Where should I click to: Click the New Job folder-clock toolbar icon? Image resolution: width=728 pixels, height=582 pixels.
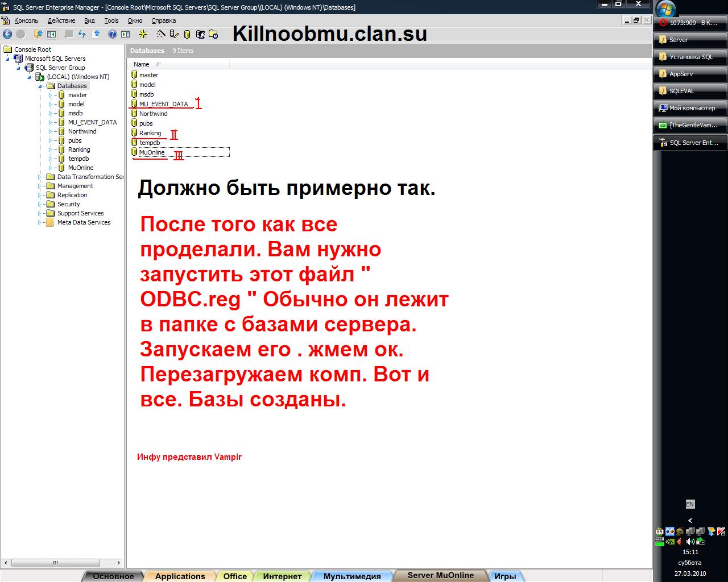pos(213,34)
